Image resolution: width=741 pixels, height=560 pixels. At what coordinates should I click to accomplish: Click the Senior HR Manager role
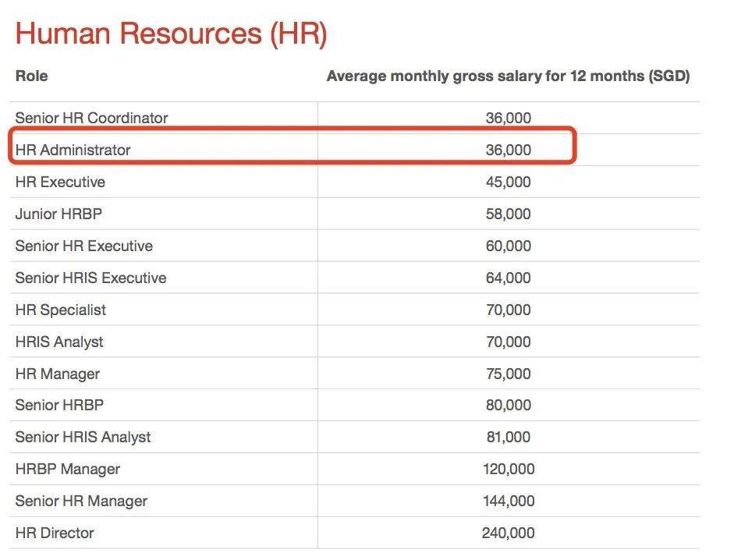coord(81,501)
